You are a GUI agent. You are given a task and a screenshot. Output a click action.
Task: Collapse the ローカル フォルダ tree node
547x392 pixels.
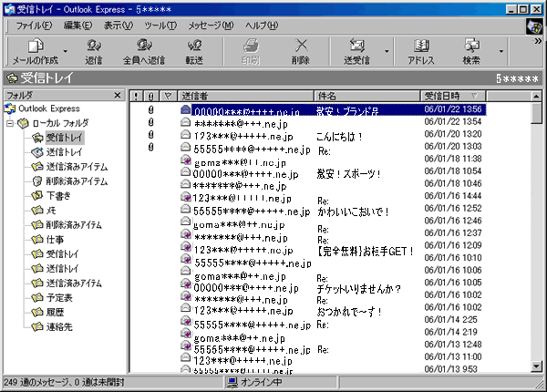[10, 123]
